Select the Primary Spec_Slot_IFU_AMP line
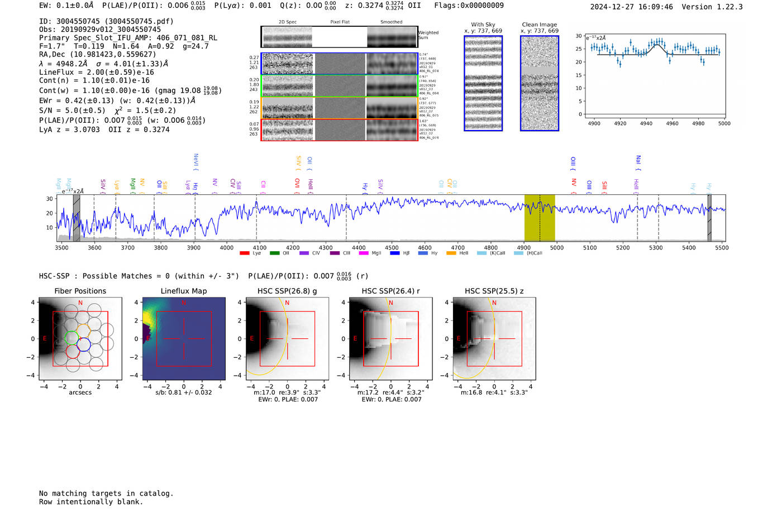This screenshot has width=782, height=532. [128, 38]
